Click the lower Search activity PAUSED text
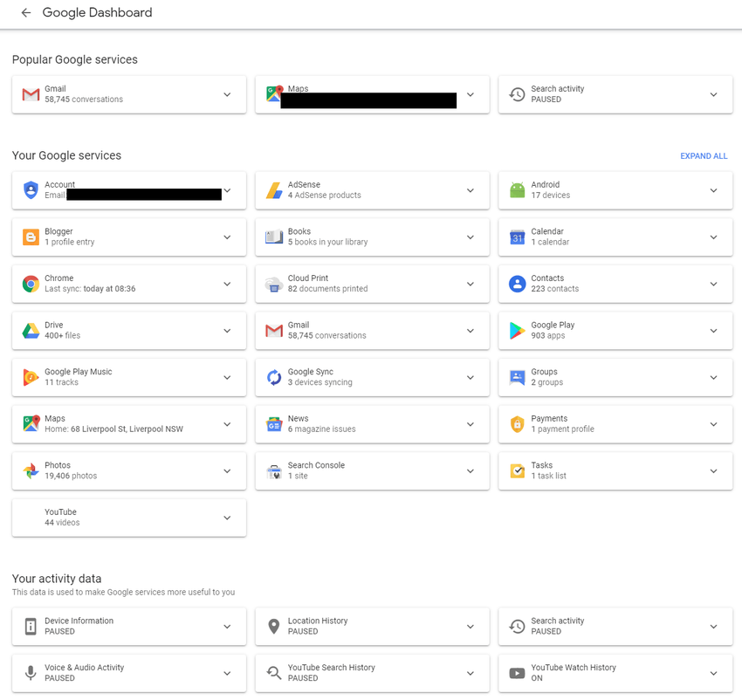742x700 pixels. 546,631
